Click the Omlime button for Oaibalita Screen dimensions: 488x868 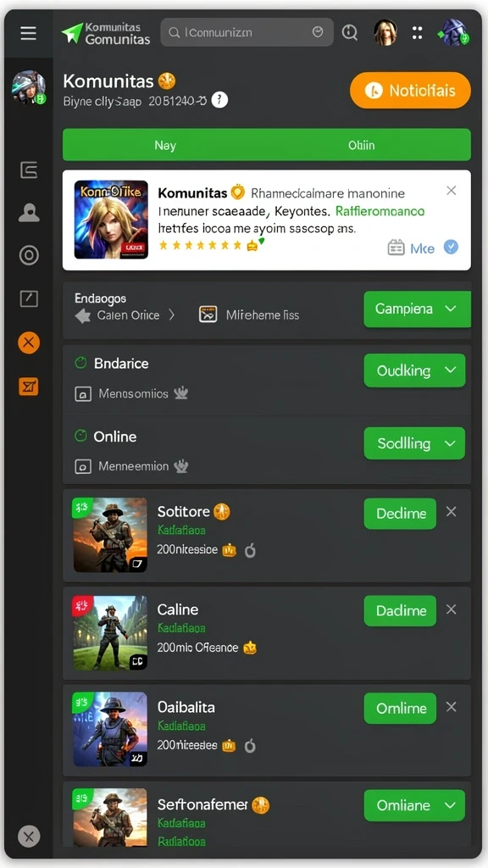point(400,708)
